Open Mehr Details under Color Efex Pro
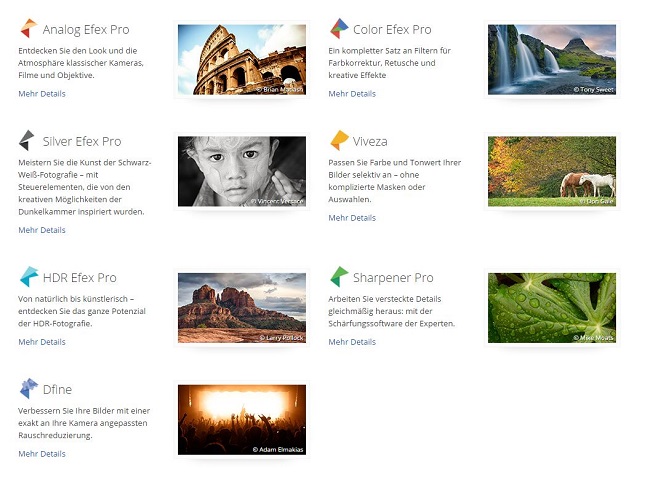 coord(352,94)
